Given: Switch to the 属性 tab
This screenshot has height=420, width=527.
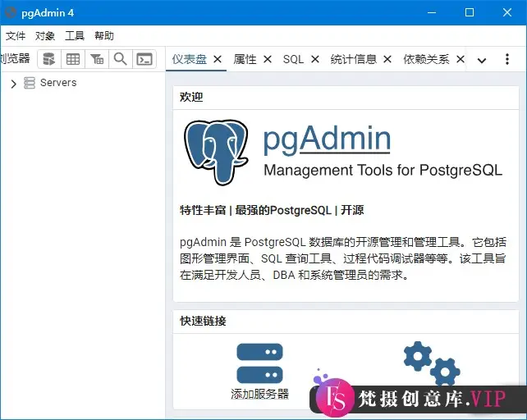Looking at the screenshot, I should pos(245,59).
